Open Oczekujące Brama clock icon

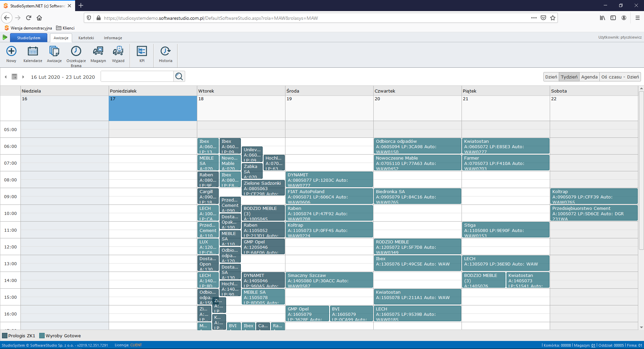(76, 51)
